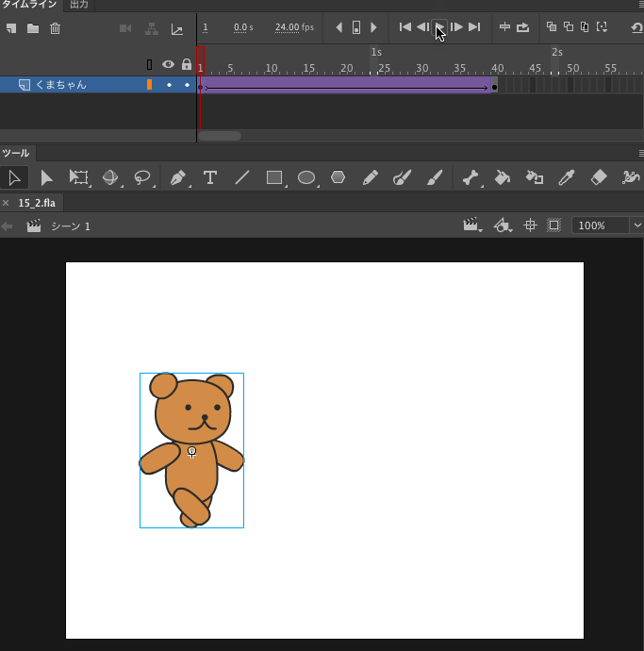
Task: Click the end keyframe at frame 40
Action: (494, 87)
